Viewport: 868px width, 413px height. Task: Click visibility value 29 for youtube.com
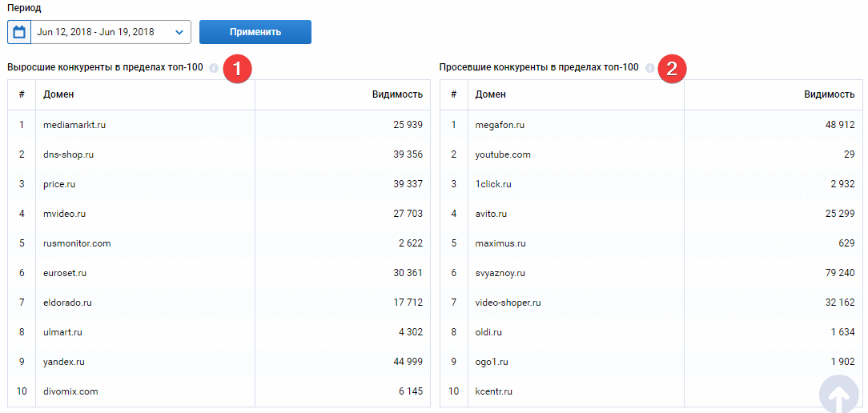[850, 154]
